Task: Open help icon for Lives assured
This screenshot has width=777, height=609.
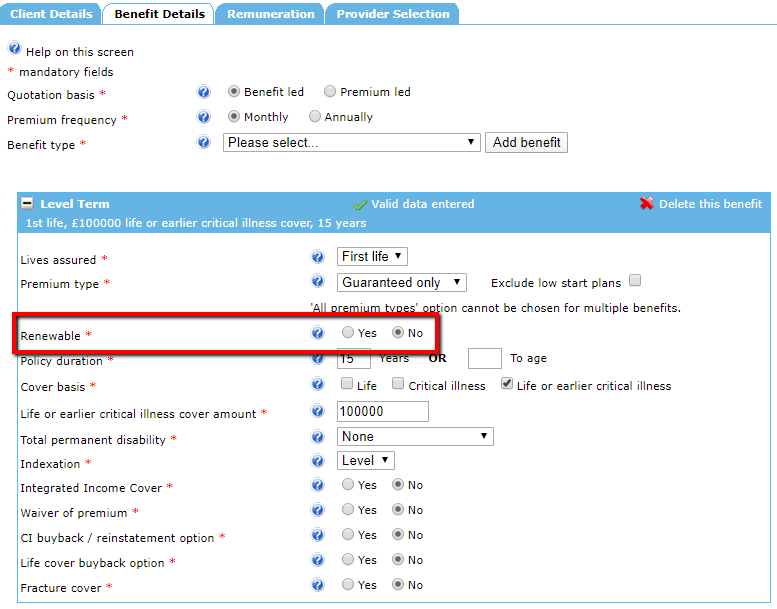Action: [x=318, y=257]
